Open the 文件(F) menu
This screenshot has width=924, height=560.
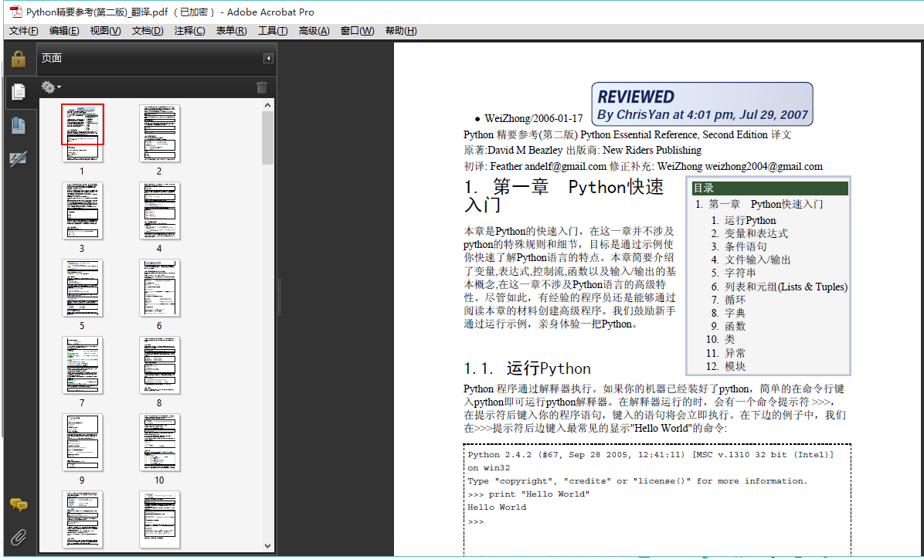24,31
